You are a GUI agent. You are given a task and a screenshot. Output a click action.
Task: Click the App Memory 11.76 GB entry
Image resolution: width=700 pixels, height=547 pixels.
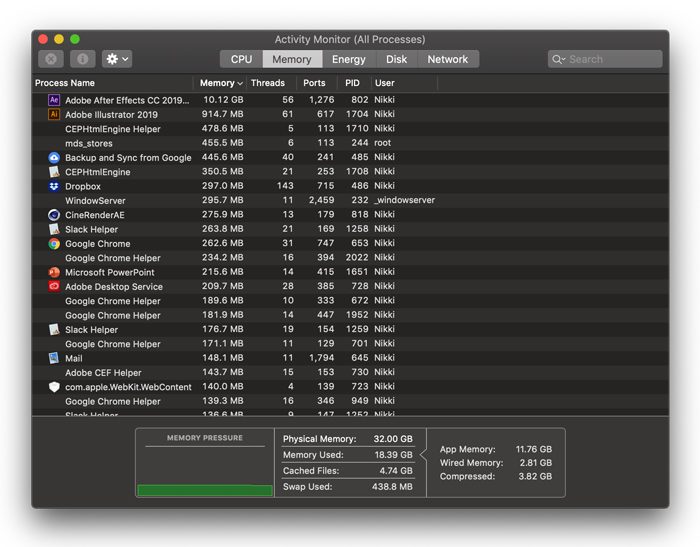496,449
